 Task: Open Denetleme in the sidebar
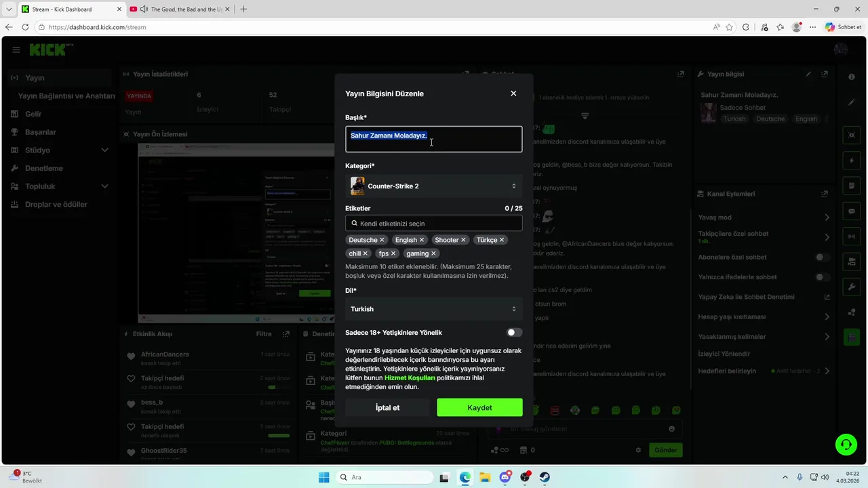point(44,168)
